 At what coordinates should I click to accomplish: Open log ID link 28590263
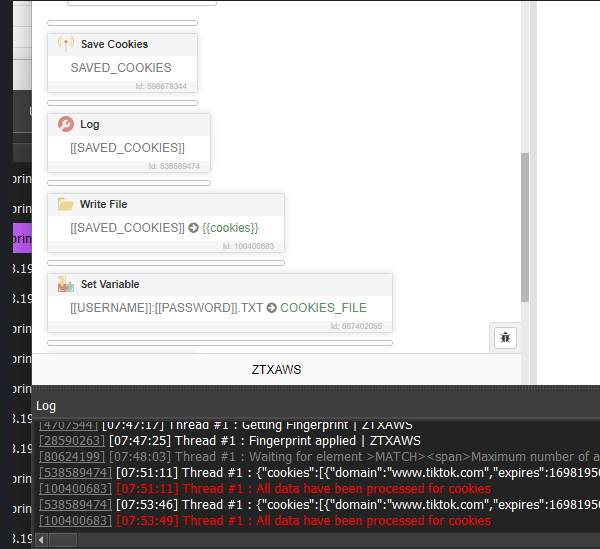tap(70, 441)
